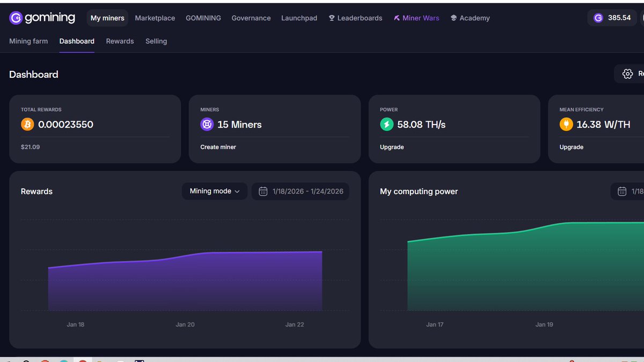Image resolution: width=644 pixels, height=362 pixels.
Task: Click the Dashboard page heading
Action: [x=34, y=75]
